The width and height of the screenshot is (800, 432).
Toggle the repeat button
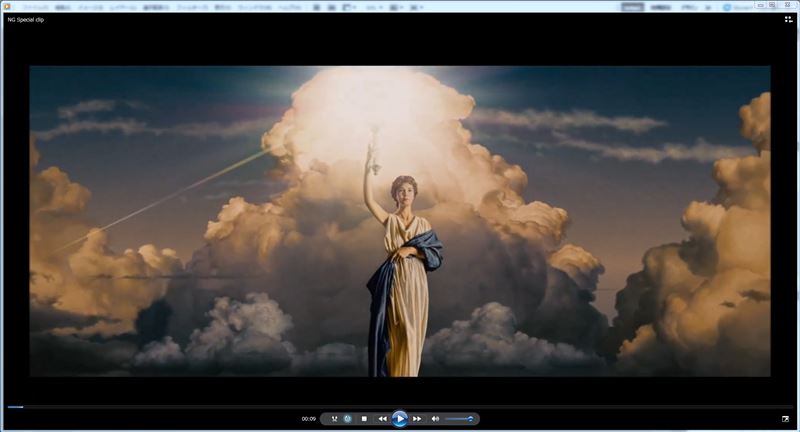(x=347, y=419)
